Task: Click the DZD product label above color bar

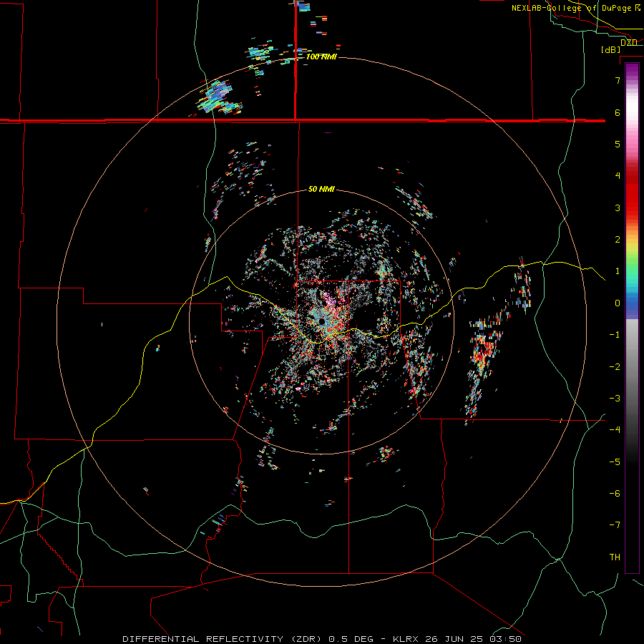Action: pos(629,42)
